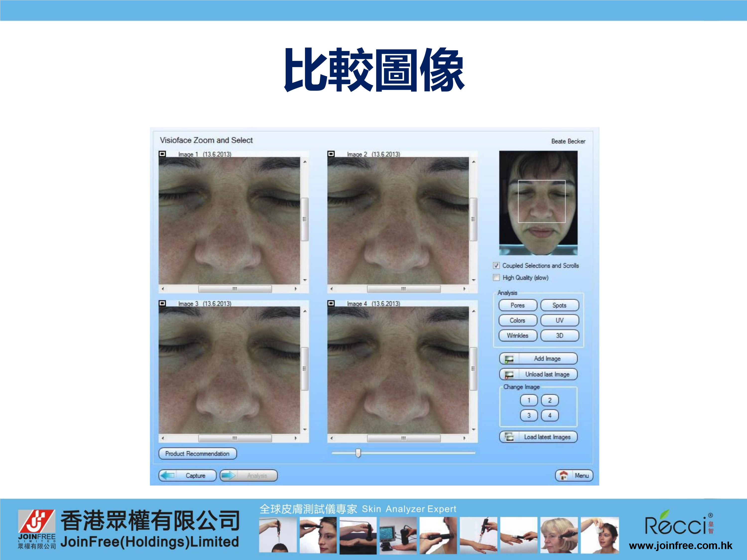Image resolution: width=747 pixels, height=560 pixels.
Task: Open the Wrinkles analysis
Action: (517, 336)
